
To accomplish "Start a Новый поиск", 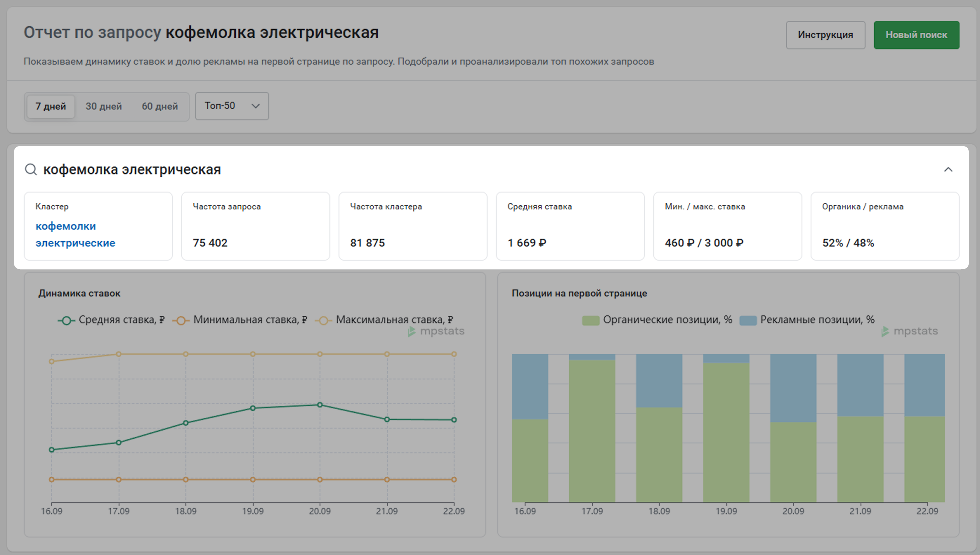I will tap(916, 35).
